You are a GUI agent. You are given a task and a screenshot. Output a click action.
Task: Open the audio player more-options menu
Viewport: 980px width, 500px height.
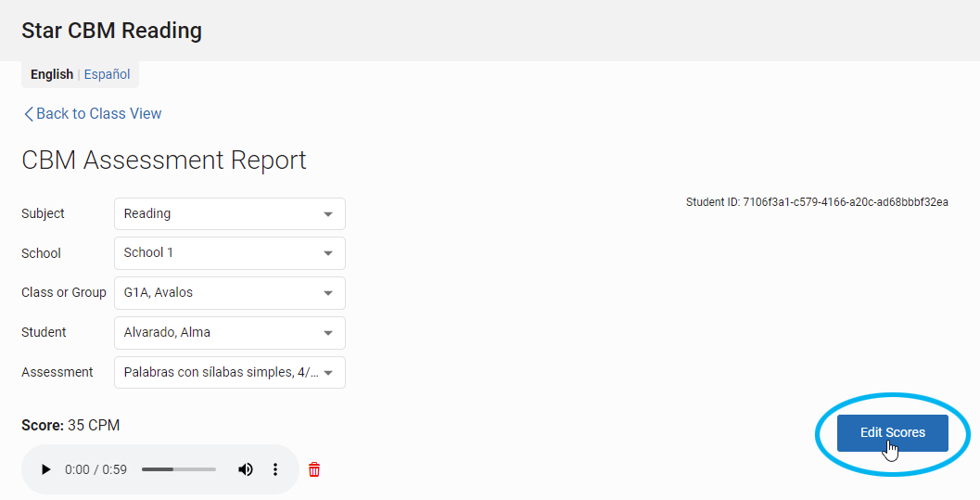(275, 469)
